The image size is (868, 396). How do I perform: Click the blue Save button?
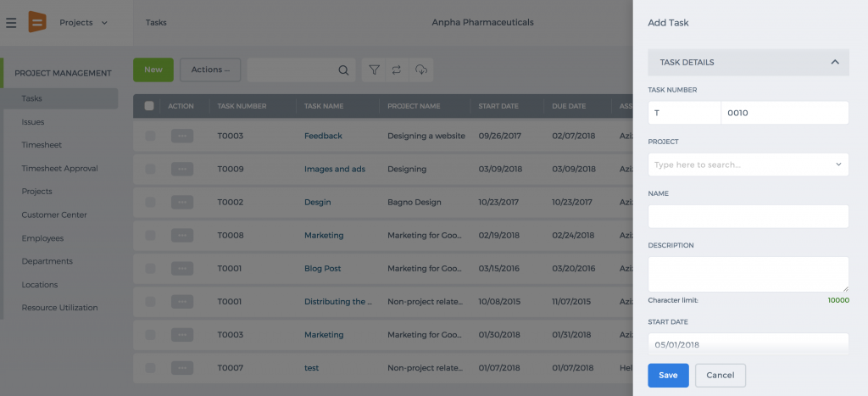[668, 375]
